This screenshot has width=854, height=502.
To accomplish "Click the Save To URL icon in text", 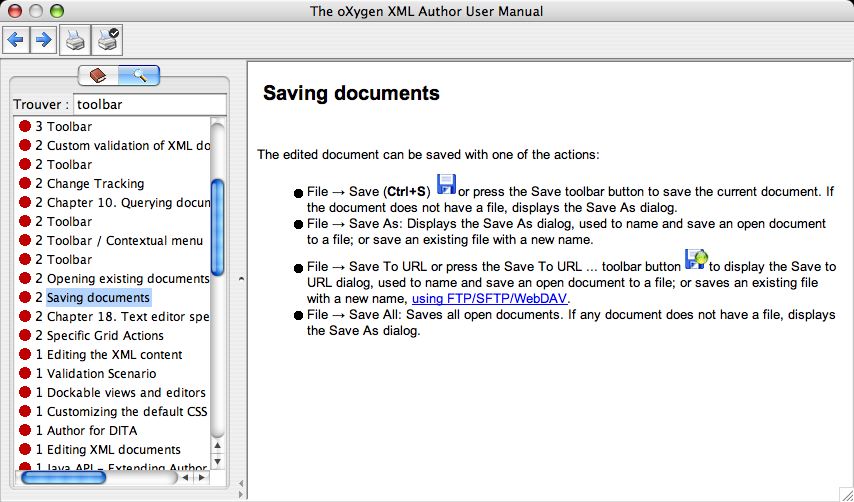I will (x=696, y=259).
